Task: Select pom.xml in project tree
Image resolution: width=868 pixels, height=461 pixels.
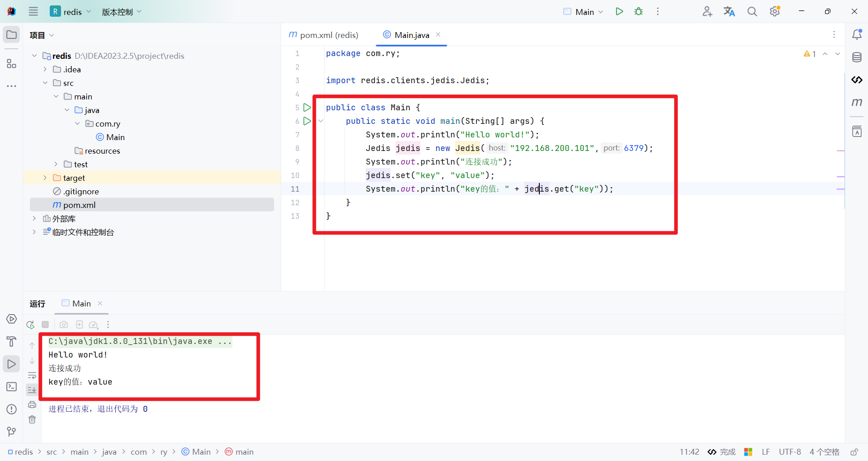Action: 152,205
